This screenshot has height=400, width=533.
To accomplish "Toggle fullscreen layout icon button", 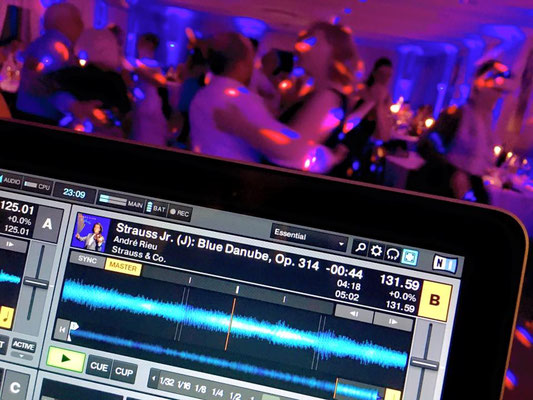I will click(410, 257).
